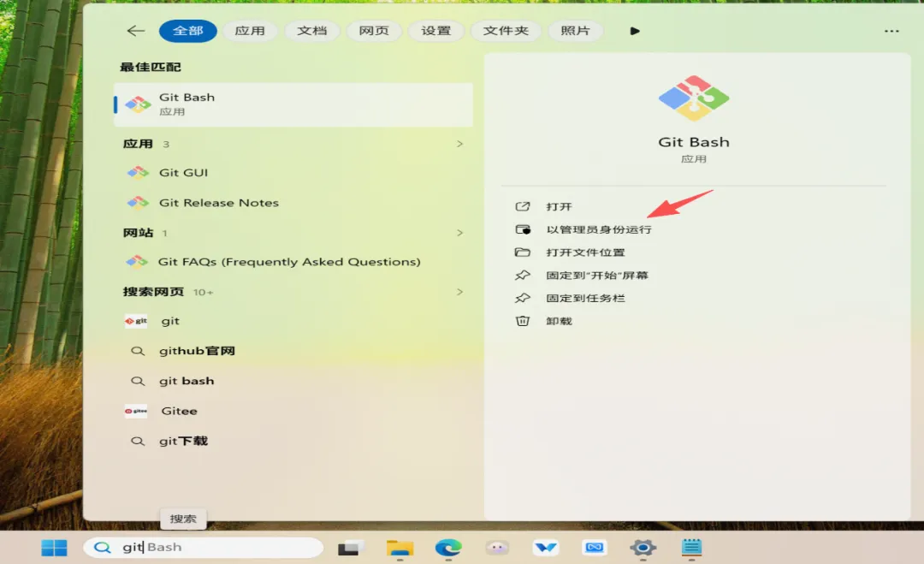
Task: Open Task View on the taskbar
Action: [350, 548]
